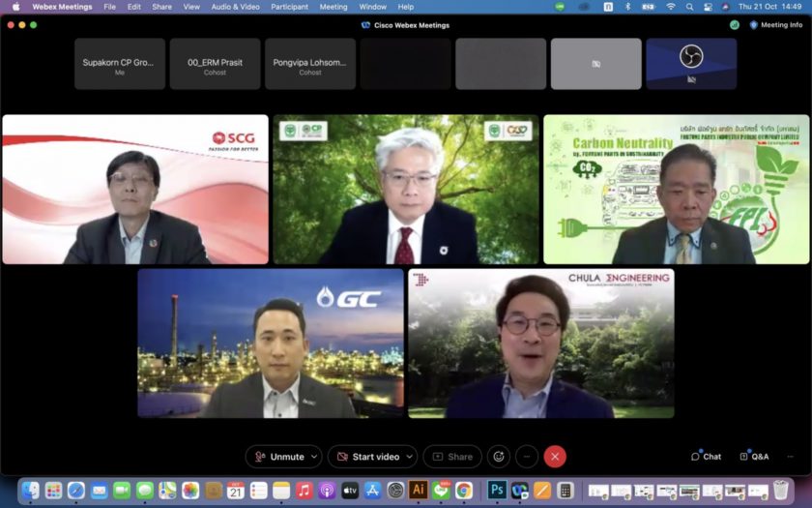
Task: Select the 00_ERM Prasit participant tile
Action: tap(215, 64)
